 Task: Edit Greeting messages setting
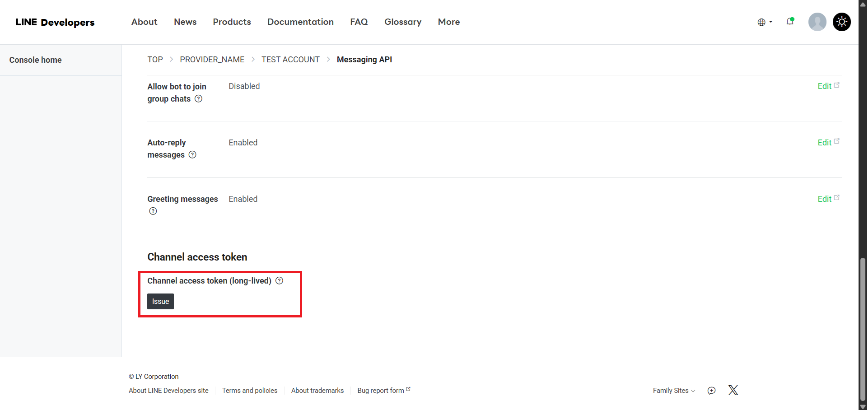pos(828,199)
